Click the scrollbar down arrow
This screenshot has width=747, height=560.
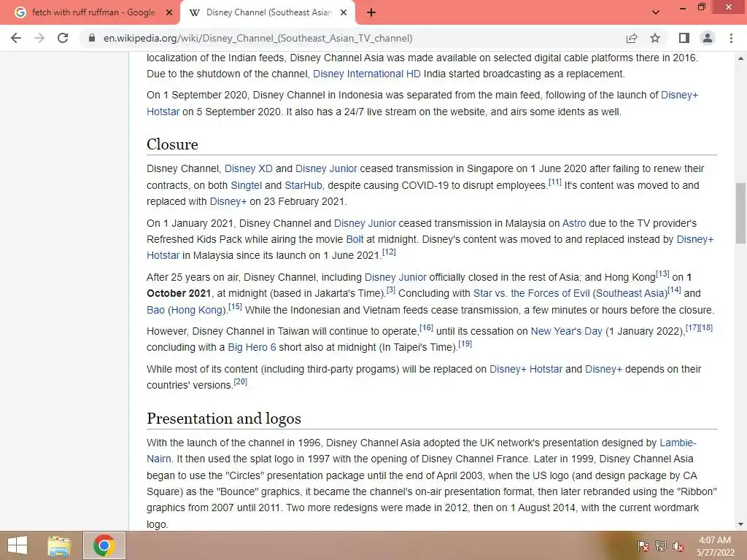740,524
